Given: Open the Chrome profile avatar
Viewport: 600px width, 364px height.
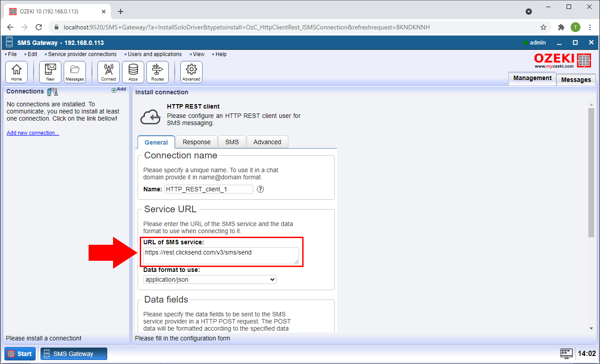Looking at the screenshot, I should tap(576, 27).
